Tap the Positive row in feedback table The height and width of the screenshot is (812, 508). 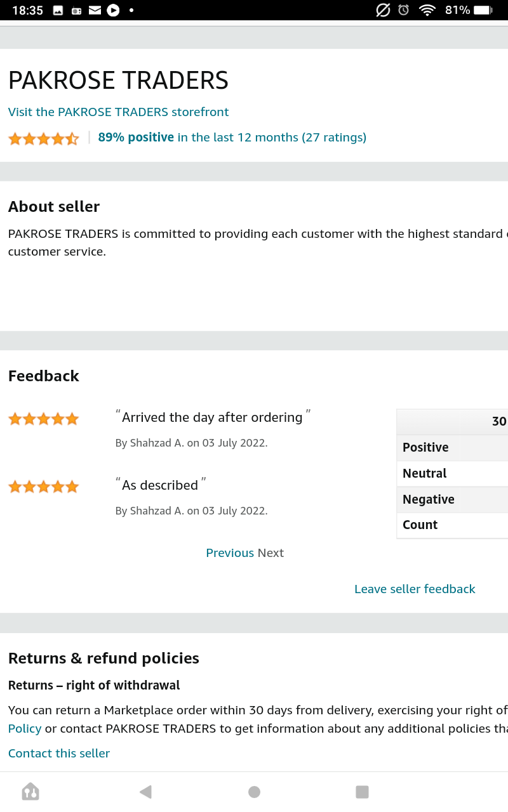pyautogui.click(x=452, y=447)
